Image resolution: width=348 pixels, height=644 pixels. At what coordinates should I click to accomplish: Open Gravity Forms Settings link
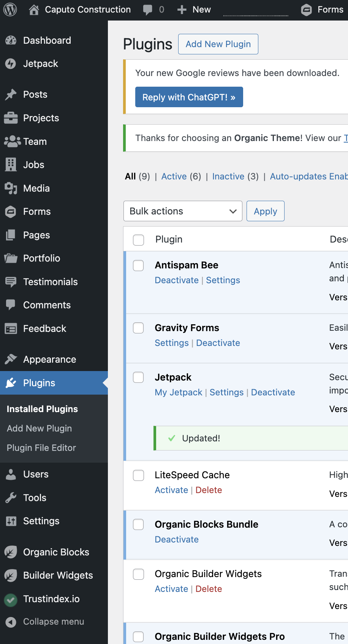click(x=172, y=343)
